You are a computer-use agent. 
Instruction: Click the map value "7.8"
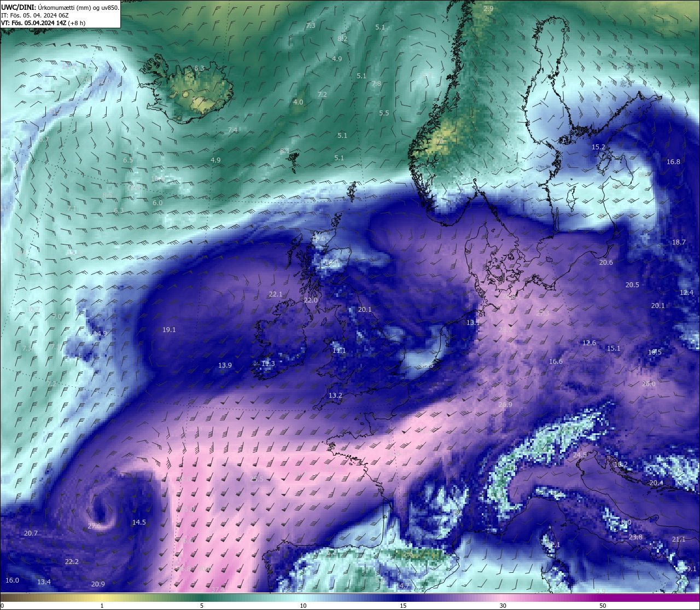376,84
